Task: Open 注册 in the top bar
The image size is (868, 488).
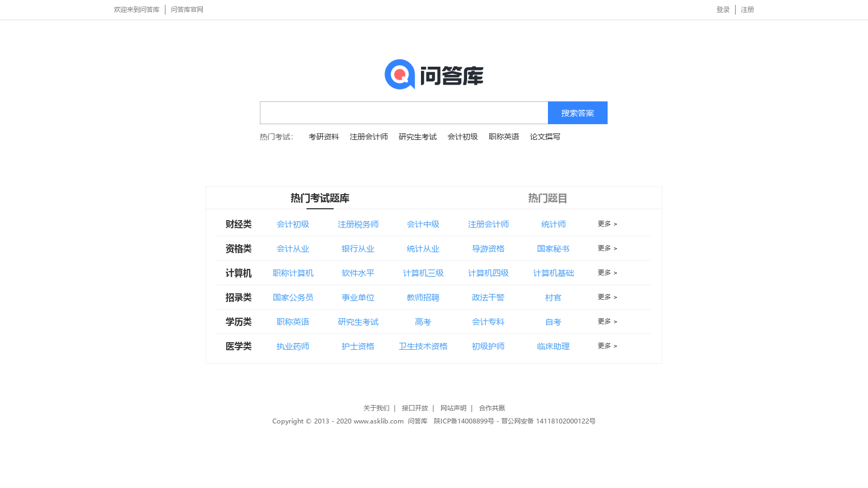Action: tap(748, 10)
